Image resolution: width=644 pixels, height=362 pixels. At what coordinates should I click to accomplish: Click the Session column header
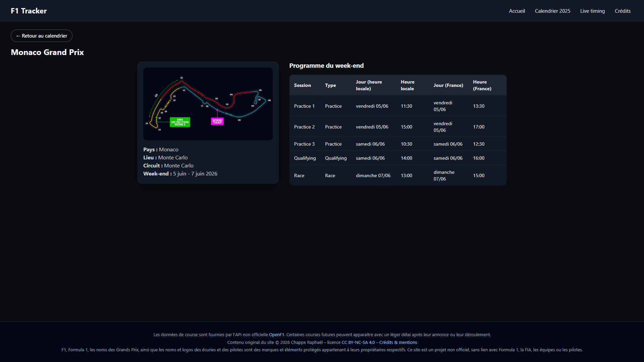click(x=302, y=85)
